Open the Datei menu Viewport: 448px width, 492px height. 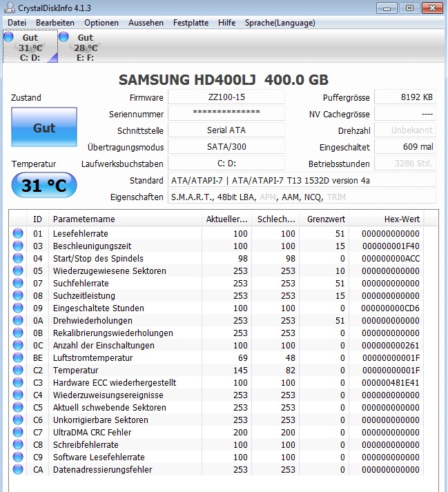point(17,23)
